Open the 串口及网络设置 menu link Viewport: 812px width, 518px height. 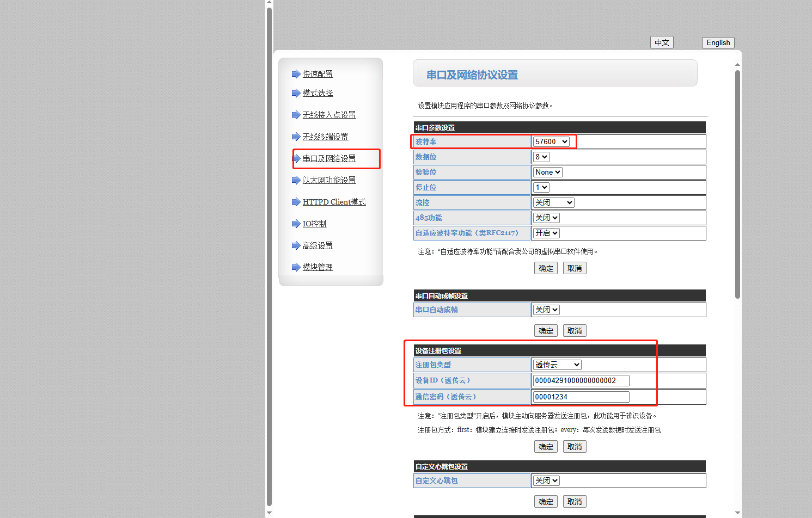(329, 158)
